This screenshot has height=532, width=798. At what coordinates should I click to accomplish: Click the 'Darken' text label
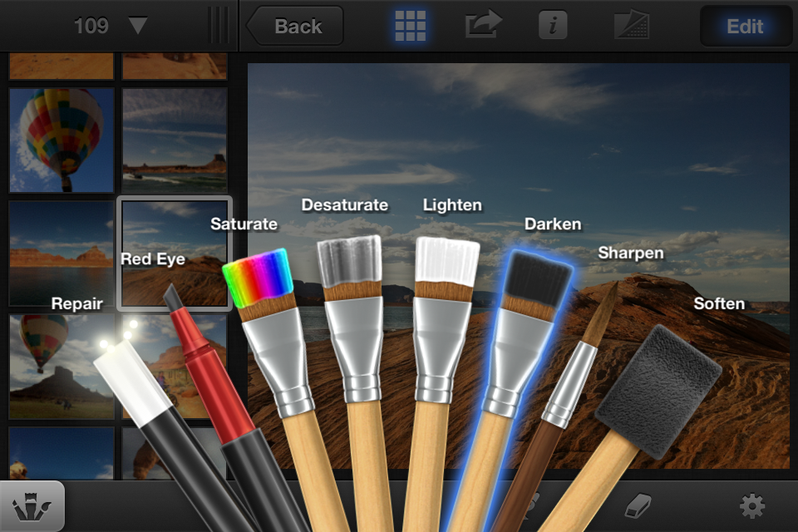(x=553, y=224)
